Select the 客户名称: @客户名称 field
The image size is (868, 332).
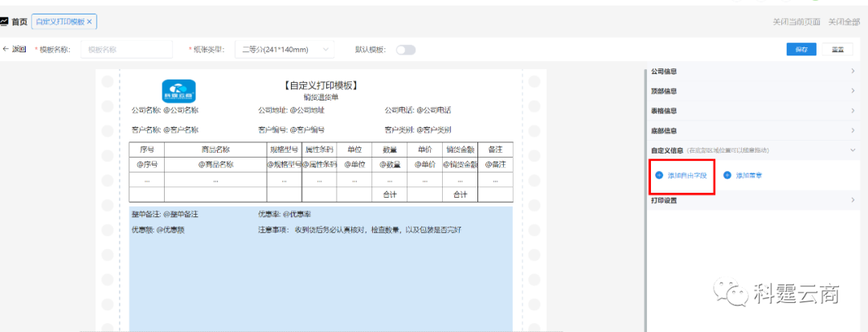pyautogui.click(x=165, y=130)
